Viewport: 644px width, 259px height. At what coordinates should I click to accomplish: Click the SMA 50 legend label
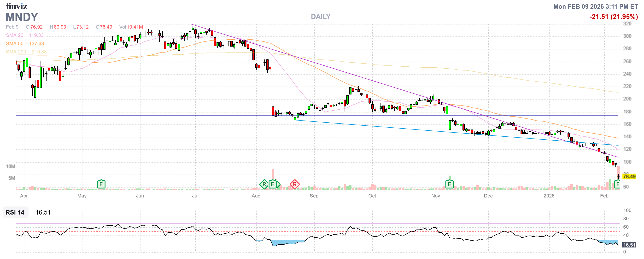tap(15, 44)
